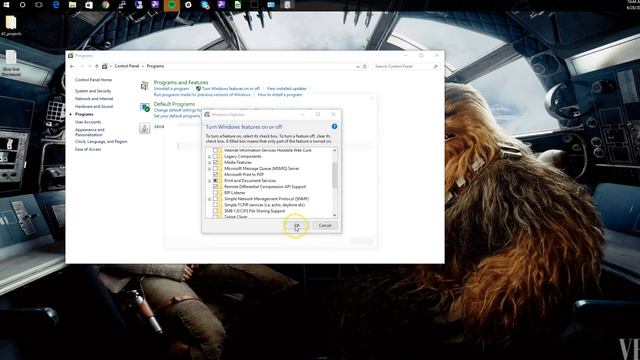Enable Simple TCPIP services checkbox

[215, 205]
